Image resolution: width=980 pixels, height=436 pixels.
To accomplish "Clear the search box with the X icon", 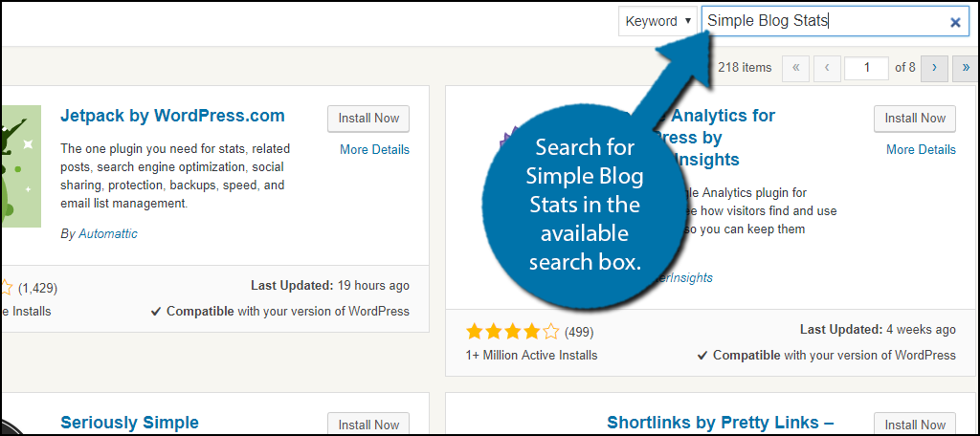I will (954, 22).
